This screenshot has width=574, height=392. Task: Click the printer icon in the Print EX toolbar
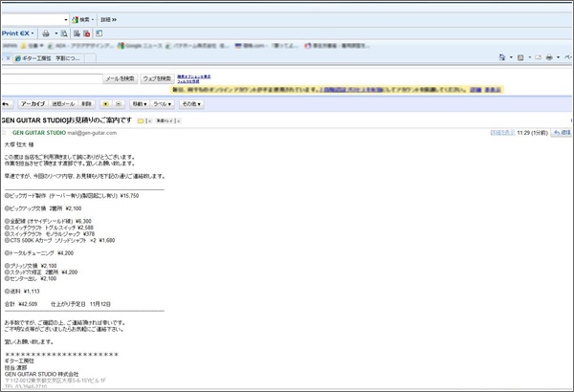(46, 33)
